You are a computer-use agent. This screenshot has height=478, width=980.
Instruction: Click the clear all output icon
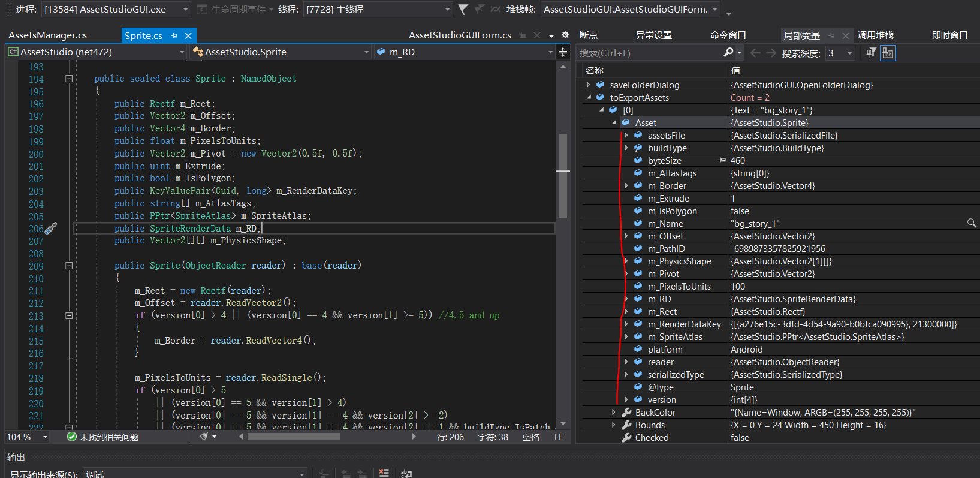[x=384, y=473]
